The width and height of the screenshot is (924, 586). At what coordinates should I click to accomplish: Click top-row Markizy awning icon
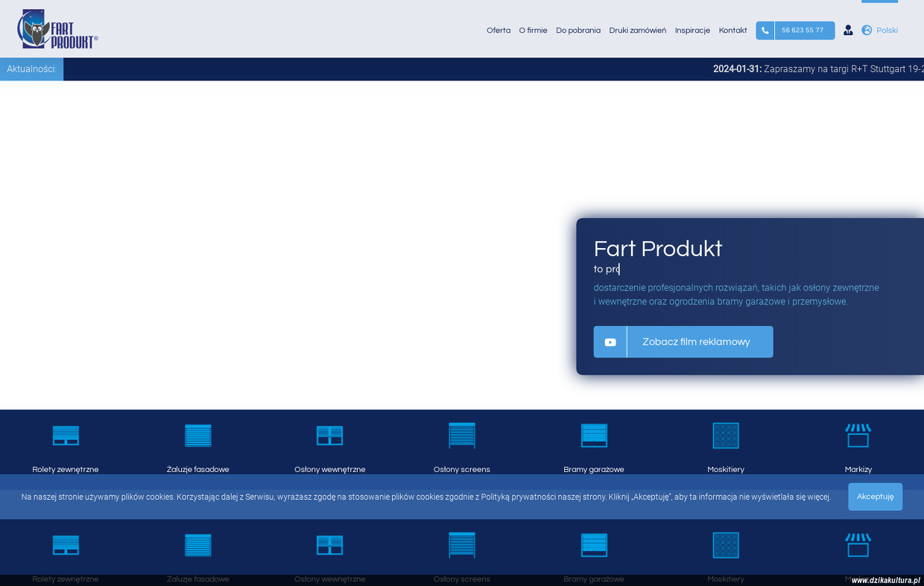tap(858, 436)
